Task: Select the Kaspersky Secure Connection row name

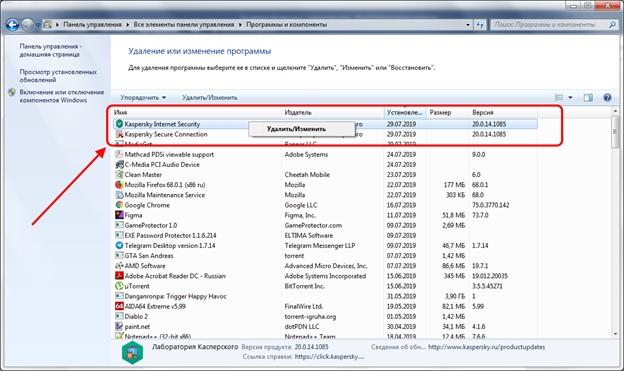Action: [166, 135]
